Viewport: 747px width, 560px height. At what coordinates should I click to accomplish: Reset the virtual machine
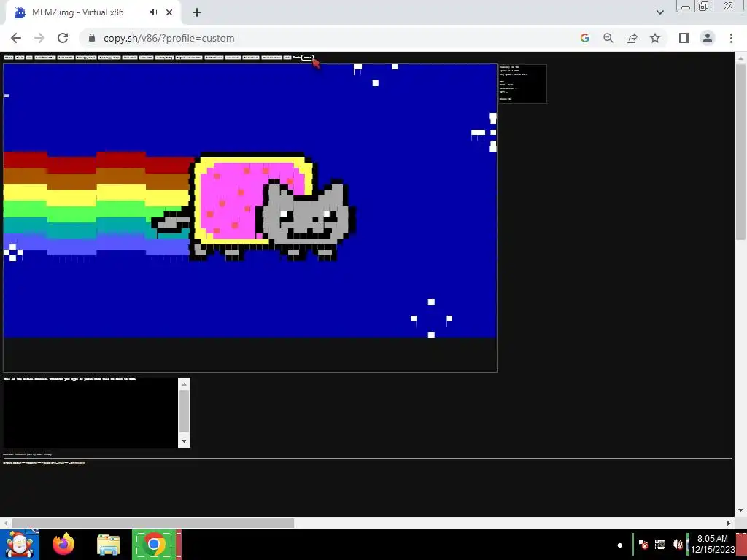pyautogui.click(x=20, y=58)
